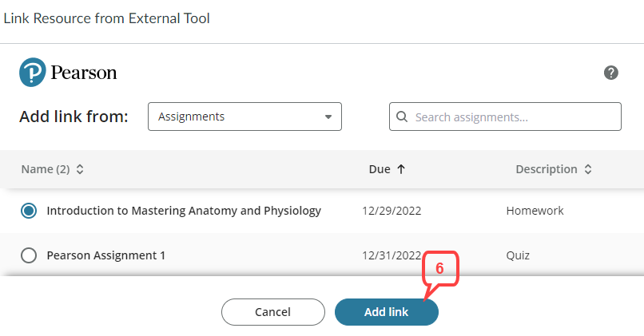Sort by the Description column header
This screenshot has width=644, height=336.
tap(547, 169)
